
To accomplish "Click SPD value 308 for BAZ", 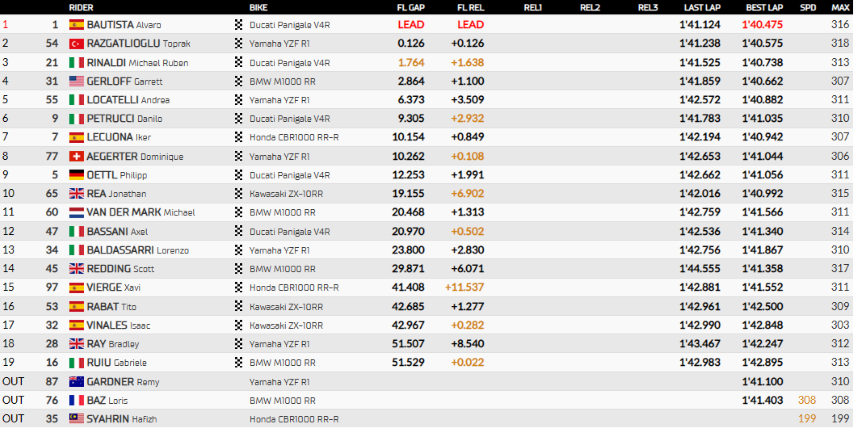I will [807, 401].
